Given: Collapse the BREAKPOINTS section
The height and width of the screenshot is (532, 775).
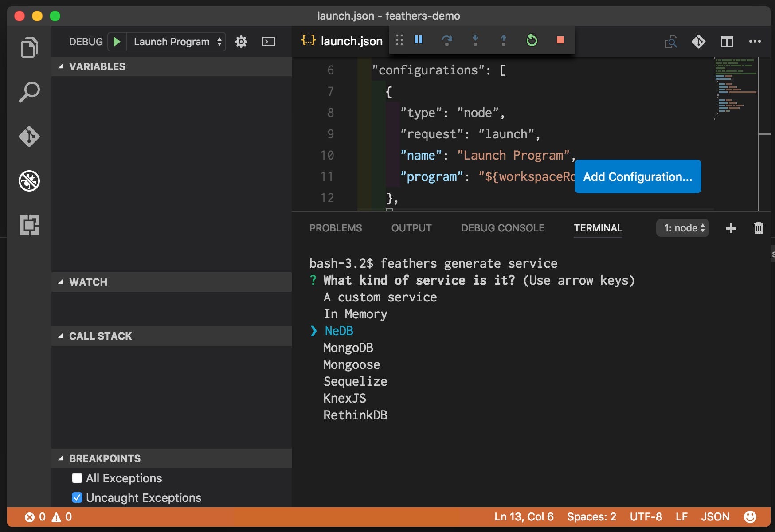Looking at the screenshot, I should coord(171,458).
